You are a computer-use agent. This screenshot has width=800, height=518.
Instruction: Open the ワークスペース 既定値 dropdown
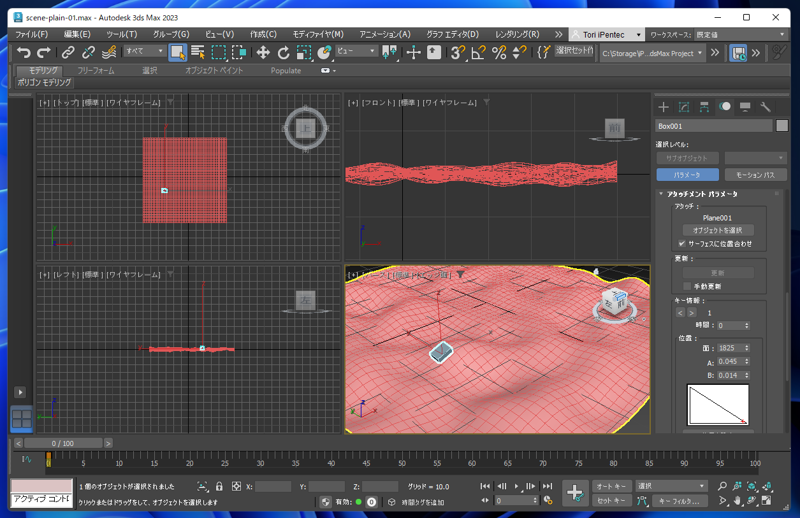(741, 34)
